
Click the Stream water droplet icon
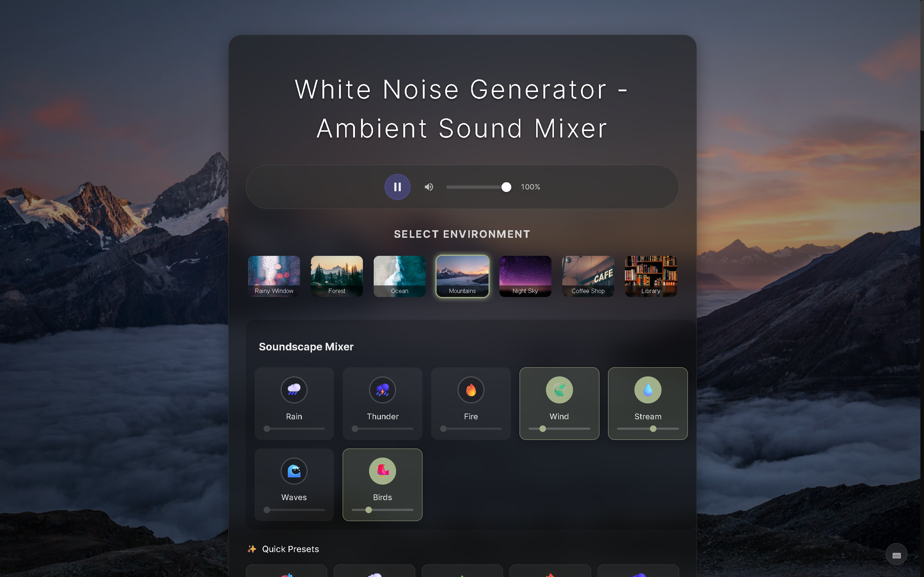pos(647,390)
